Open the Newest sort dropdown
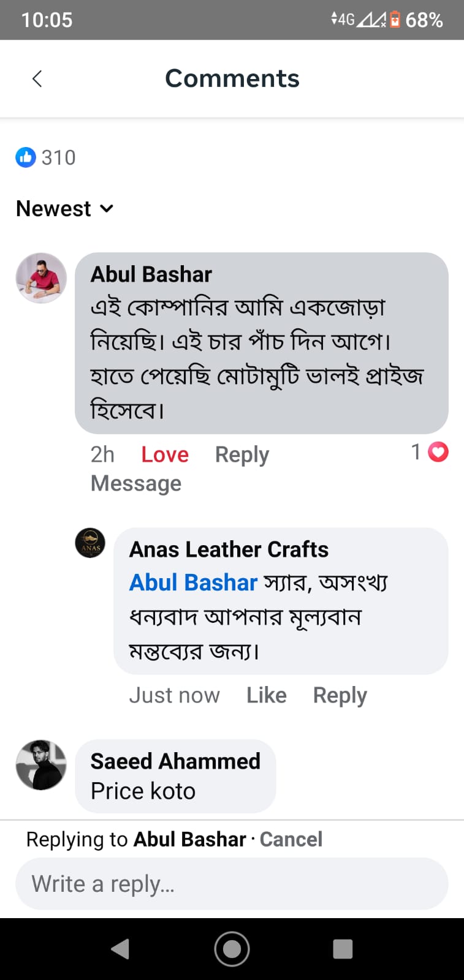The width and height of the screenshot is (464, 980). (65, 209)
